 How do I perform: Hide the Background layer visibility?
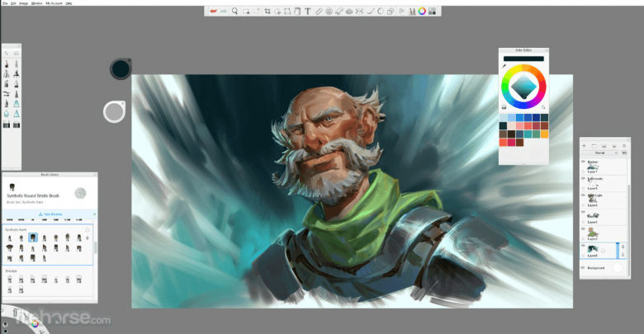(x=584, y=267)
